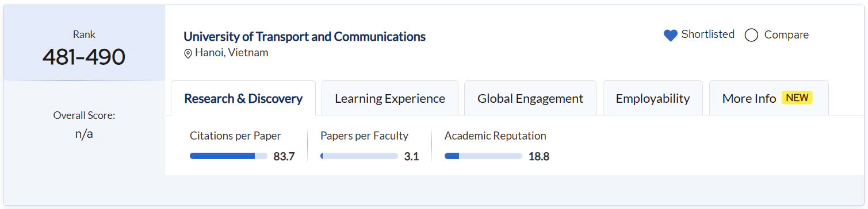Click the Citations per Paper progress bar
This screenshot has width=868, height=209.
point(228,156)
